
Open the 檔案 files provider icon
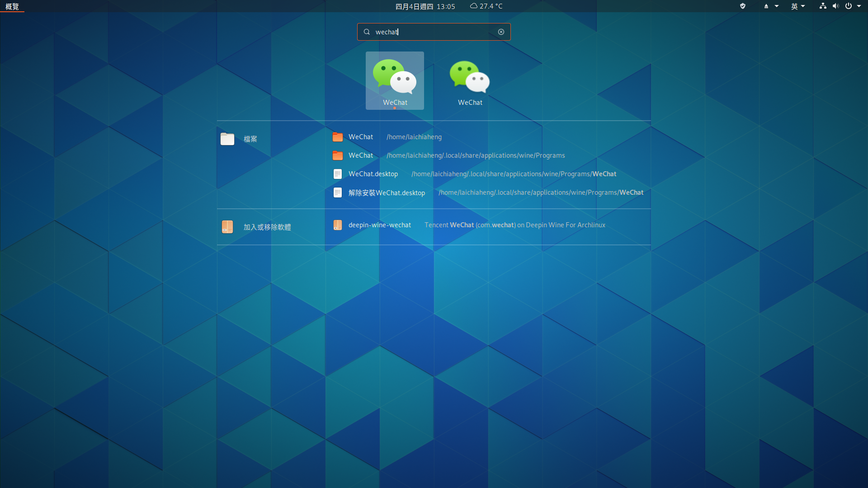[227, 139]
